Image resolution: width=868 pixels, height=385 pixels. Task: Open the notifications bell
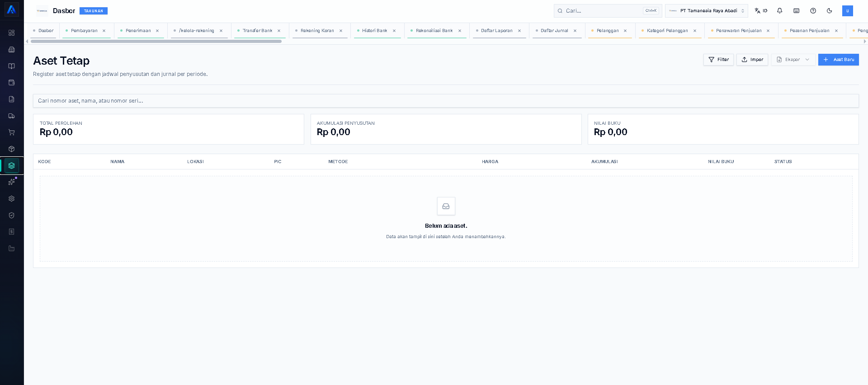[x=780, y=11]
